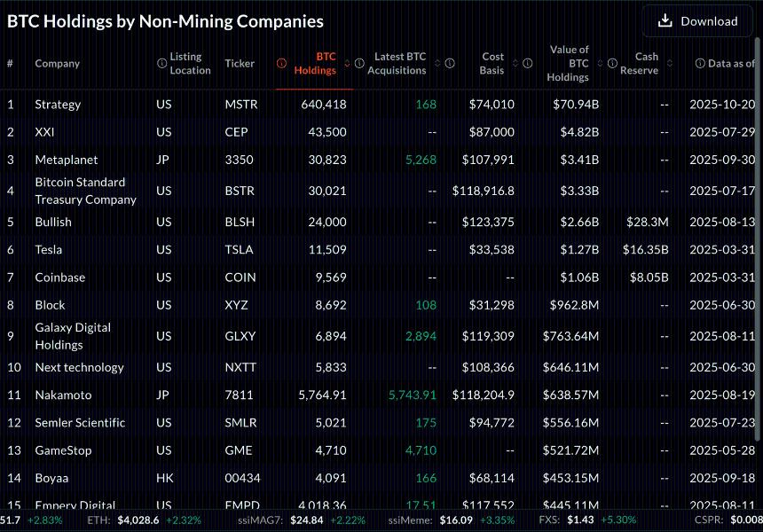Image resolution: width=763 pixels, height=532 pixels.
Task: Click info icon for Value of BTC Holdings
Action: coord(528,63)
